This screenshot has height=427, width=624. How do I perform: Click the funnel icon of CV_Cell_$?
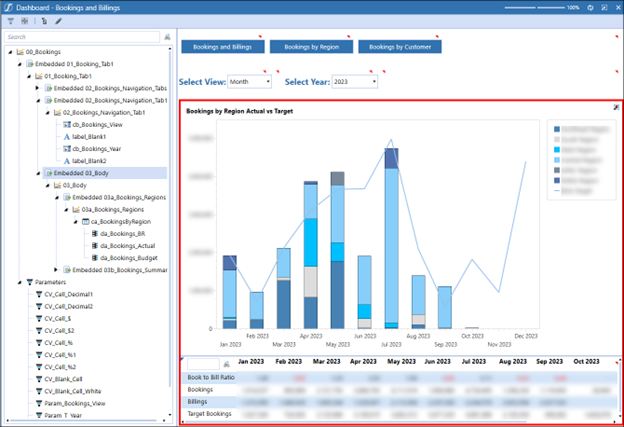pyautogui.click(x=39, y=319)
